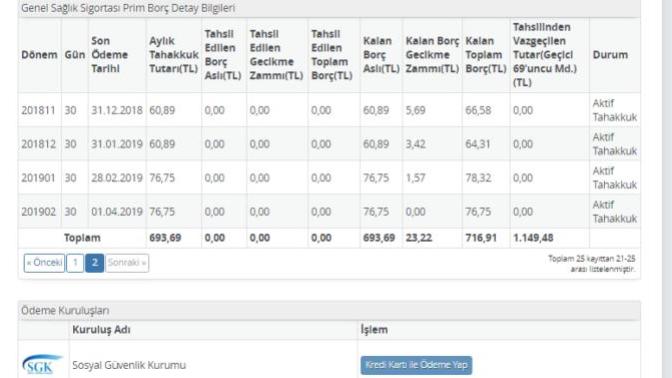Select period cell 201812
Screen dimensions: 672x378
(x=39, y=144)
